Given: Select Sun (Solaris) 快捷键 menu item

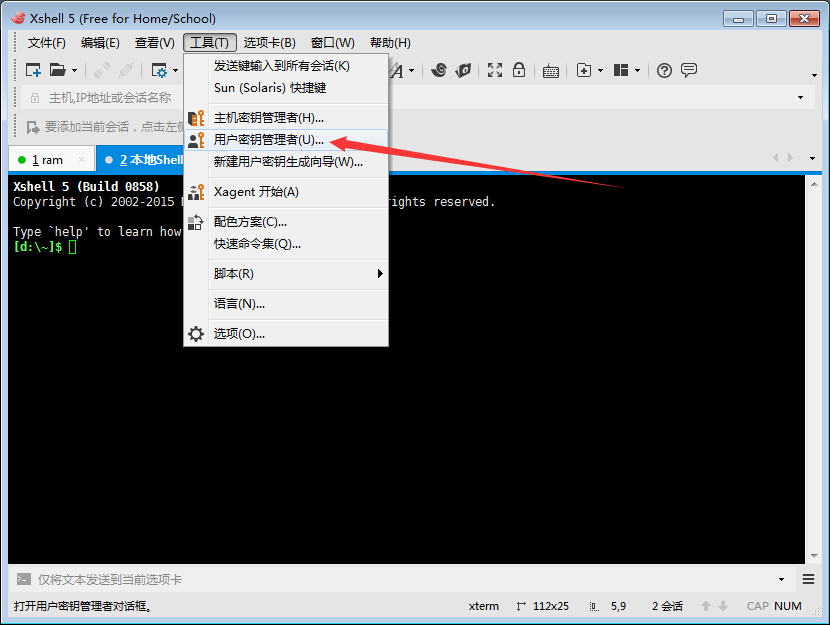Looking at the screenshot, I should click(286, 88).
